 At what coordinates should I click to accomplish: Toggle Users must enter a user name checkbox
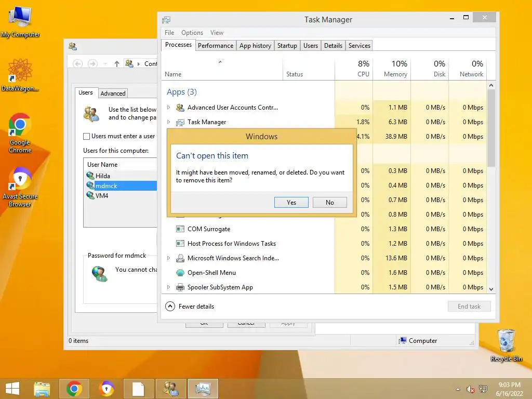[x=87, y=137]
